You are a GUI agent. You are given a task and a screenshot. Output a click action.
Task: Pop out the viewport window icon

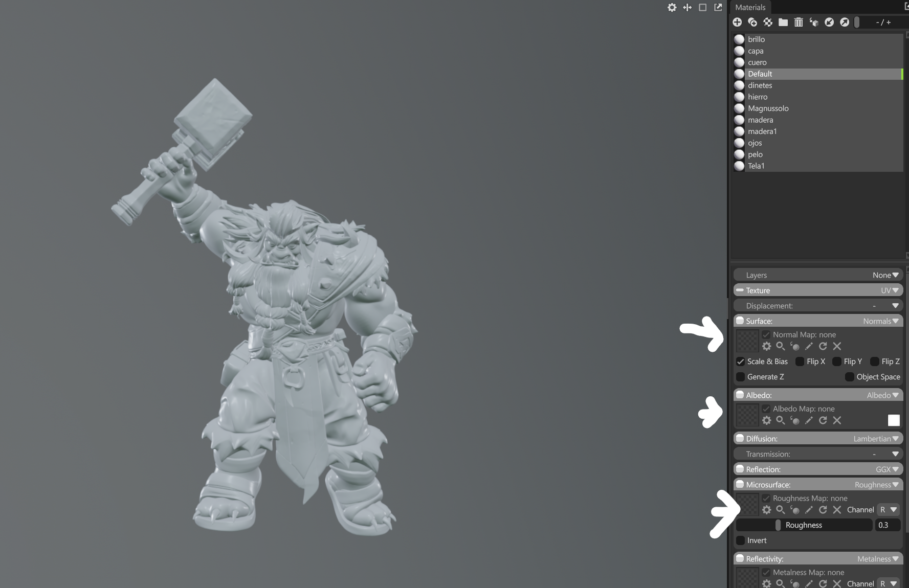[x=718, y=7]
